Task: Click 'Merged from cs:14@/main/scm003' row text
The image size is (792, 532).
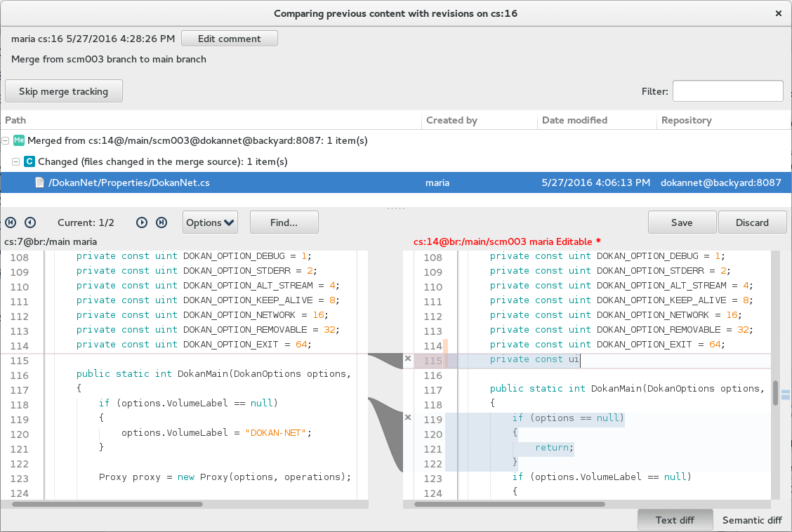Action: coord(197,141)
